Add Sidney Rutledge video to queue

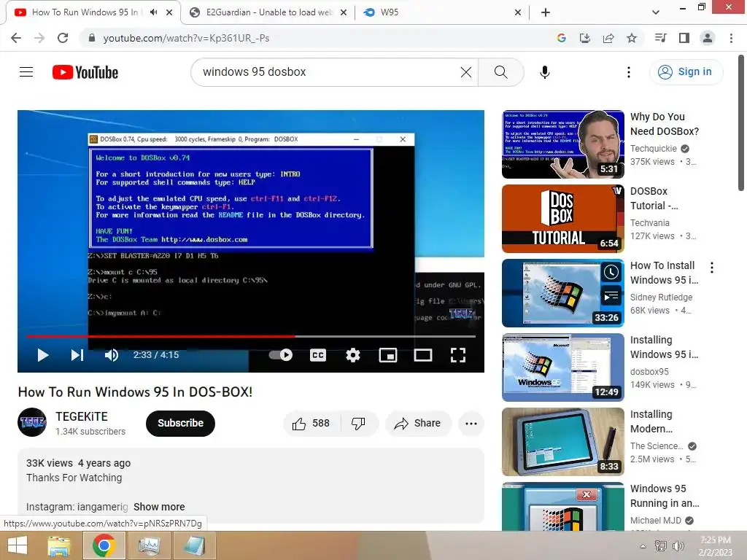click(611, 296)
